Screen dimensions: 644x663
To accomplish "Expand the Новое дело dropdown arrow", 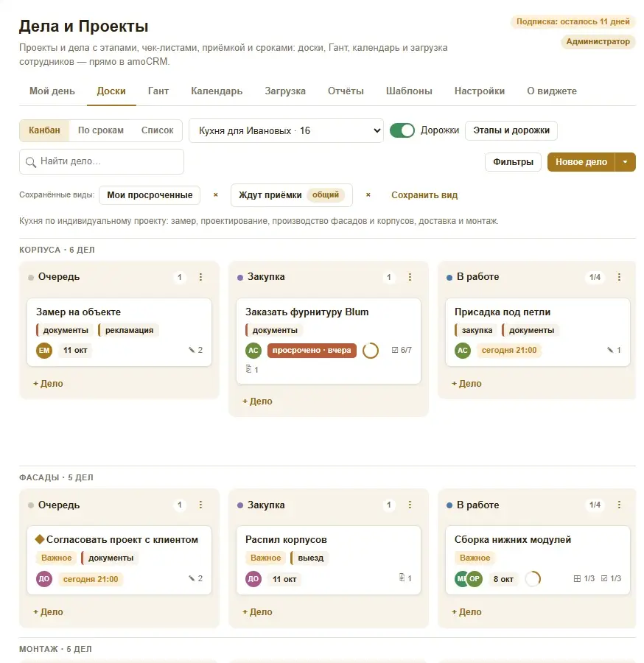I will (625, 162).
